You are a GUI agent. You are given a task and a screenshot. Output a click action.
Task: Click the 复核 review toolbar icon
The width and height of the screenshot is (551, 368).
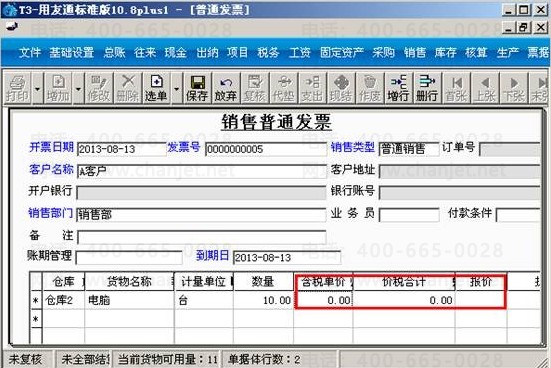[255, 88]
